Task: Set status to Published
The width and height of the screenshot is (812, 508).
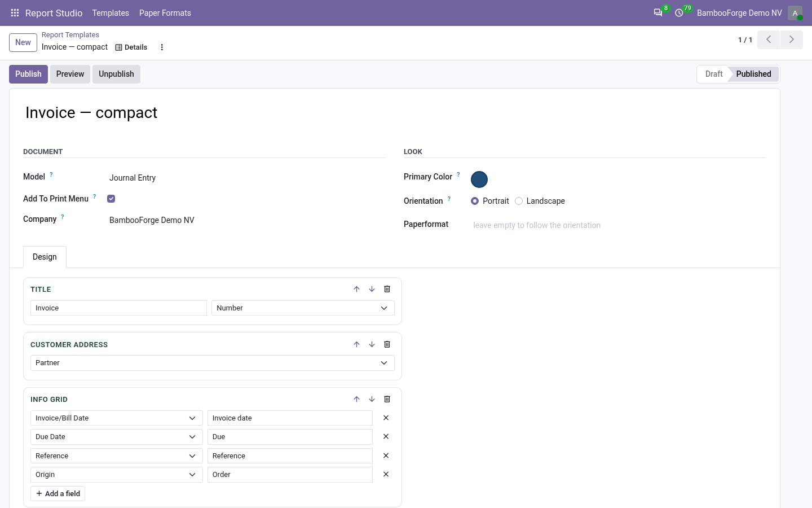Action: tap(753, 74)
